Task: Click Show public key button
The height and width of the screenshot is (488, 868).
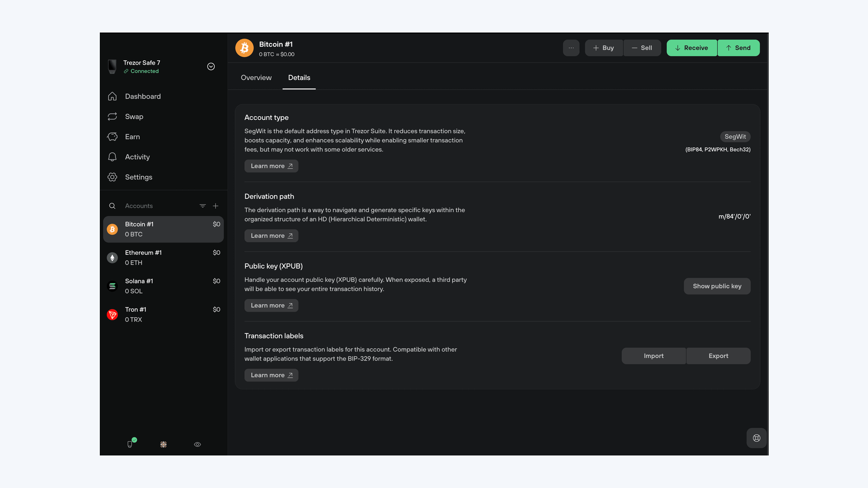Action: (x=717, y=286)
